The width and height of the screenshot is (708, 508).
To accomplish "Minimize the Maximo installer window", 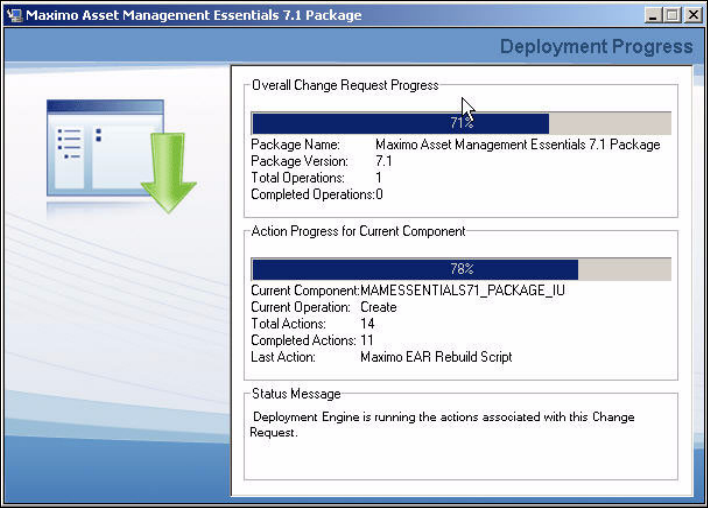I will pos(652,15).
